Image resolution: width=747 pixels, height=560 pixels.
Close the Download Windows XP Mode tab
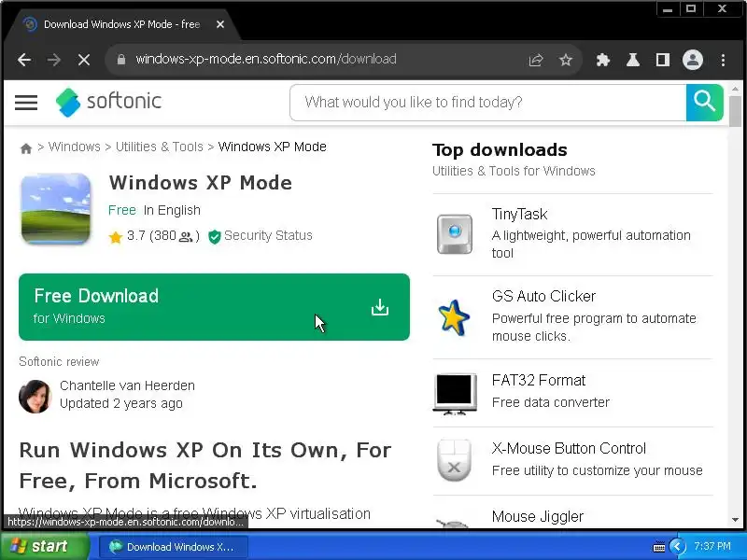pos(220,24)
